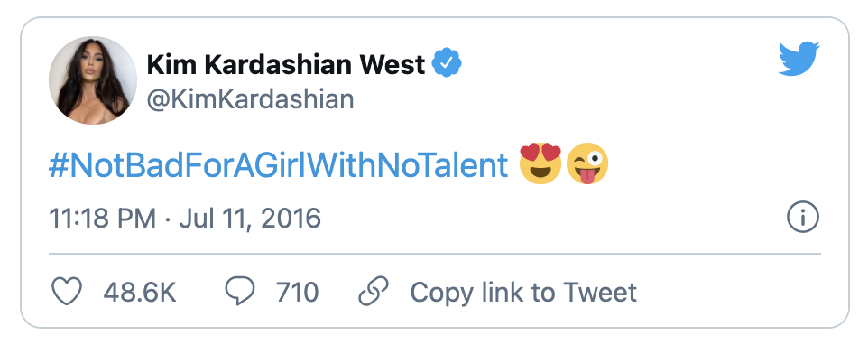Viewport: 868px width, 345px height.
Task: Click the dot separator between time and date
Action: (x=168, y=219)
